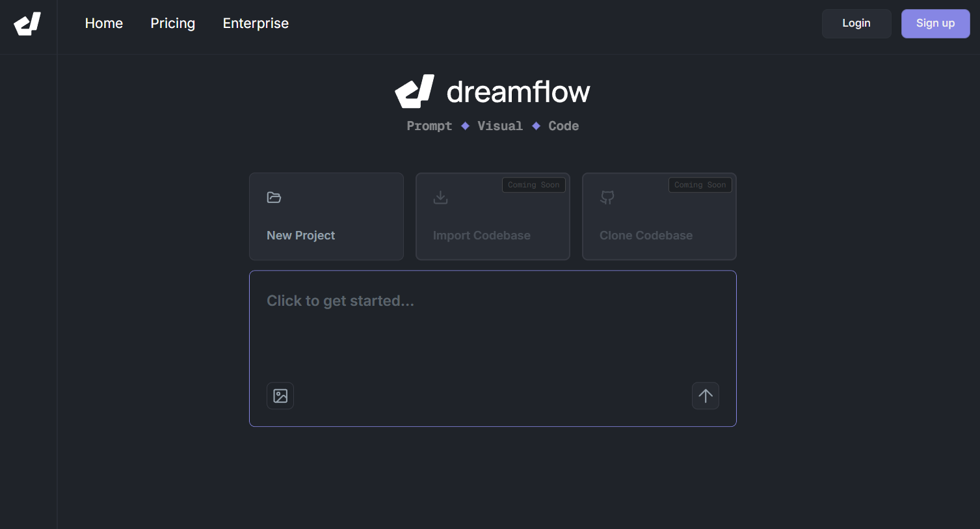Viewport: 980px width, 529px height.
Task: Click the Coming Soon badge on Clone Codebase
Action: pyautogui.click(x=700, y=184)
